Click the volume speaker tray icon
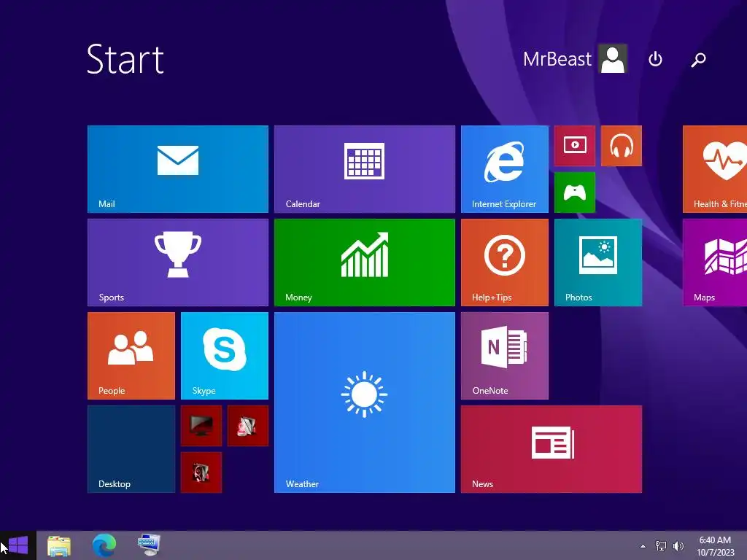Screen dimensions: 747x560 click(x=678, y=545)
